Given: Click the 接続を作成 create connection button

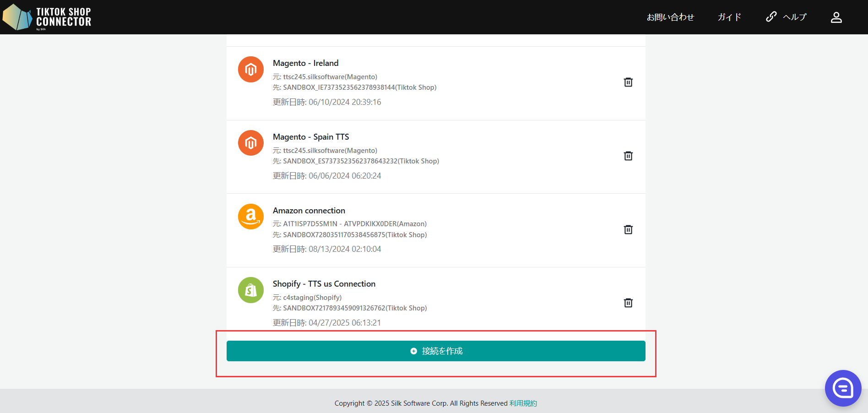Looking at the screenshot, I should pos(436,351).
